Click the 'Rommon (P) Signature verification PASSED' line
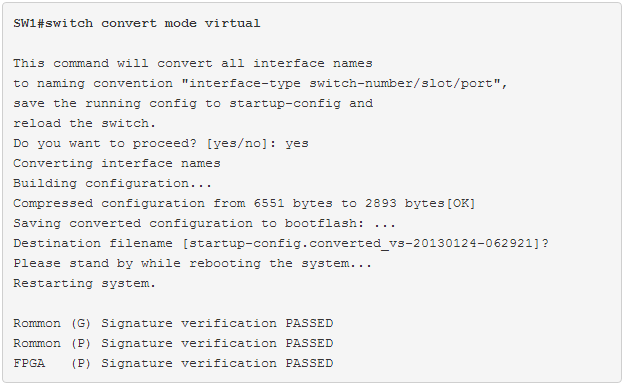 [173, 344]
